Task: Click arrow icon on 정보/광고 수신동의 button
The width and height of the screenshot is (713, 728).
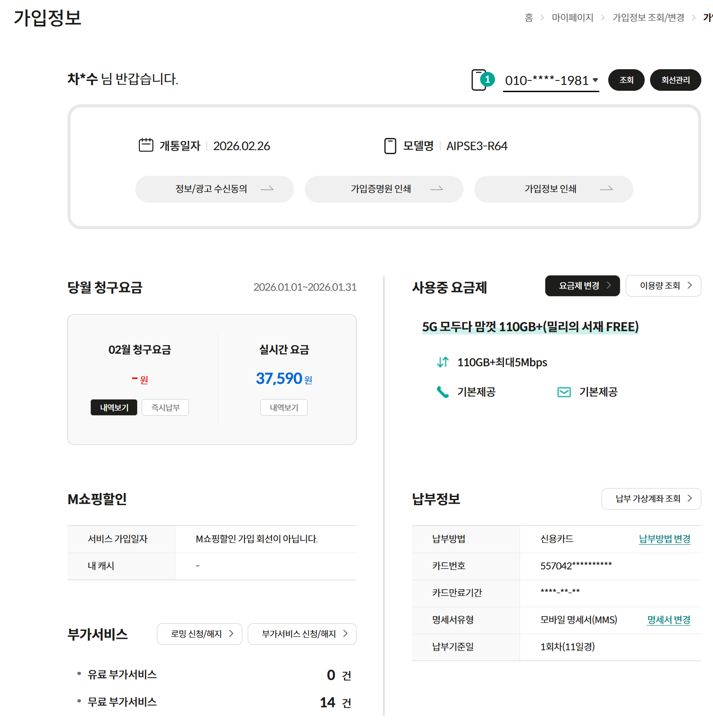Action: click(267, 189)
